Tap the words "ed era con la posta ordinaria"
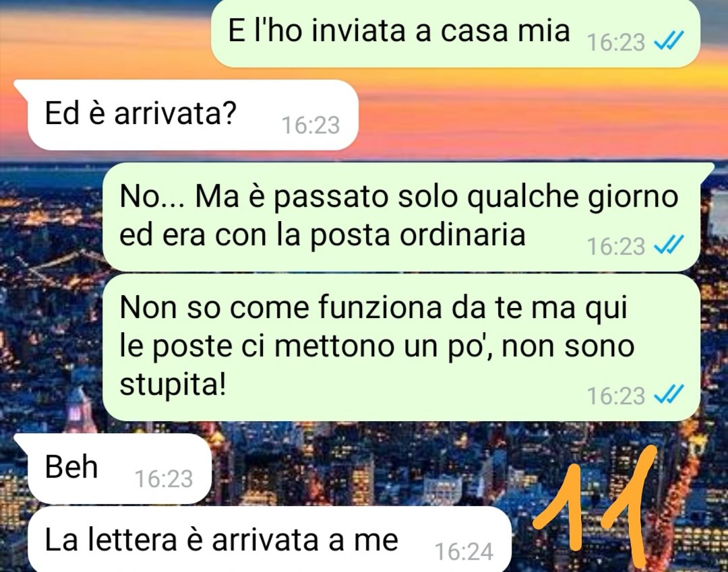Image resolution: width=728 pixels, height=572 pixels. pos(322,234)
